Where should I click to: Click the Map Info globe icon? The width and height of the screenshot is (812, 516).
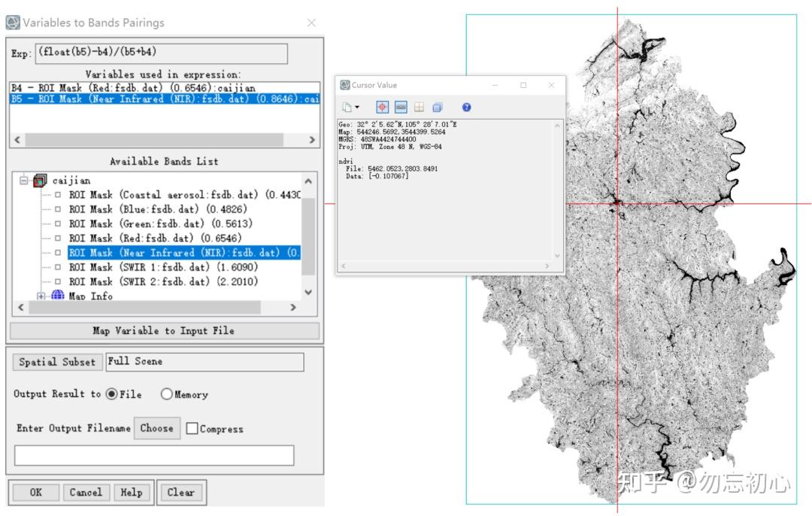click(x=58, y=296)
